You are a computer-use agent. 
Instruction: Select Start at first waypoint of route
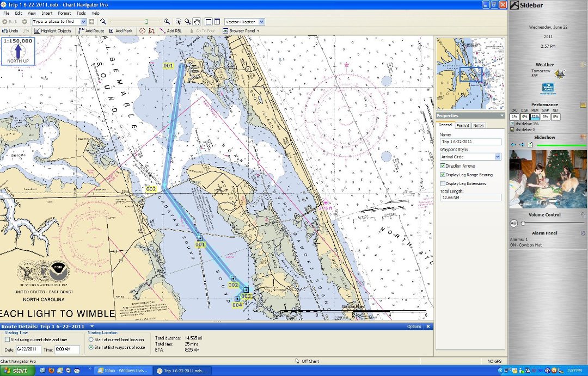click(x=91, y=348)
